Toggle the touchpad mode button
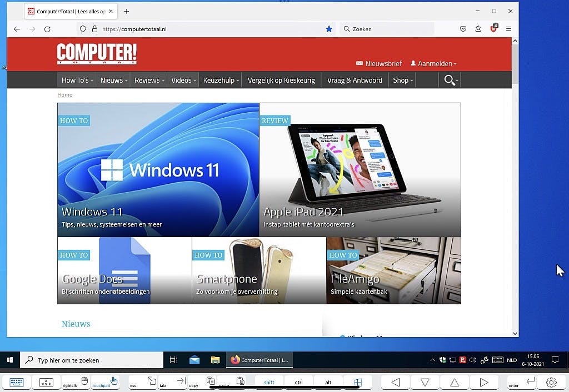 [x=105, y=382]
